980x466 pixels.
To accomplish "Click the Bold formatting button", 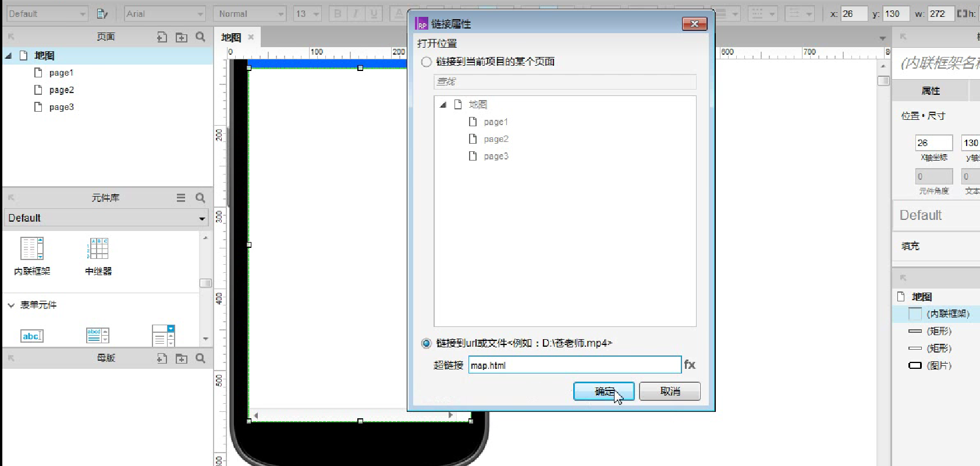I will click(338, 13).
